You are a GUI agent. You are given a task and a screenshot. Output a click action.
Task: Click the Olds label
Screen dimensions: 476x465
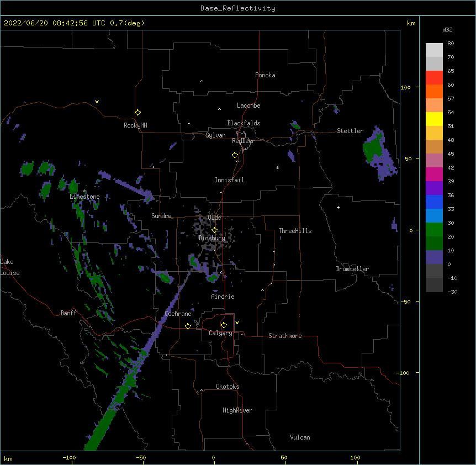click(x=214, y=218)
